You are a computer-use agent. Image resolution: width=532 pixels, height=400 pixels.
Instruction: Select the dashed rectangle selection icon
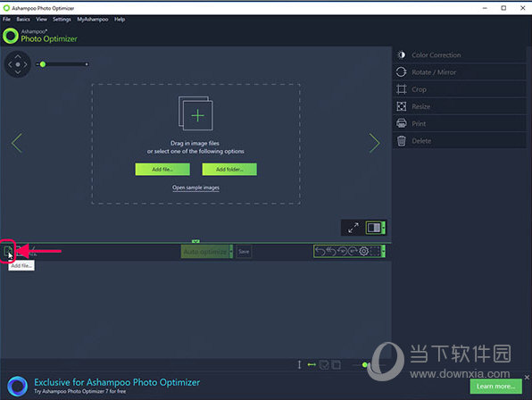375,252
